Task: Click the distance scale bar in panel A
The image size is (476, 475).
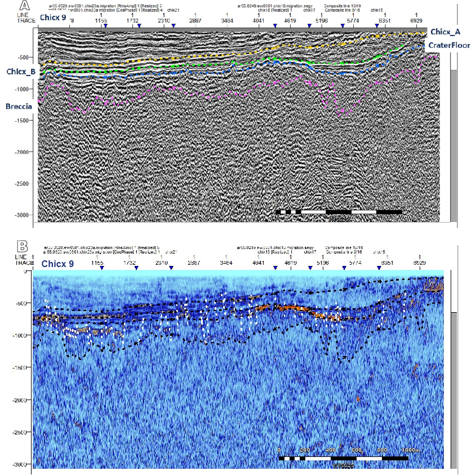Action: click(339, 212)
